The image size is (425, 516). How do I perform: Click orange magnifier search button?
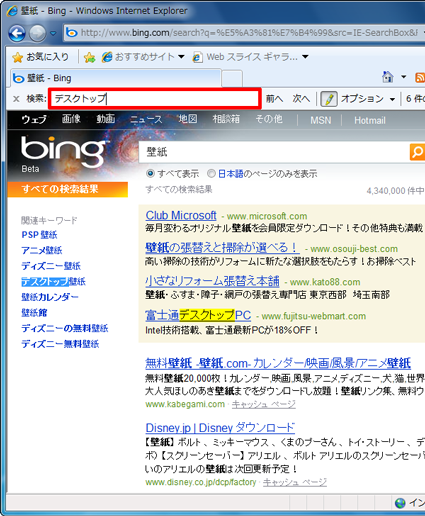coord(417,152)
